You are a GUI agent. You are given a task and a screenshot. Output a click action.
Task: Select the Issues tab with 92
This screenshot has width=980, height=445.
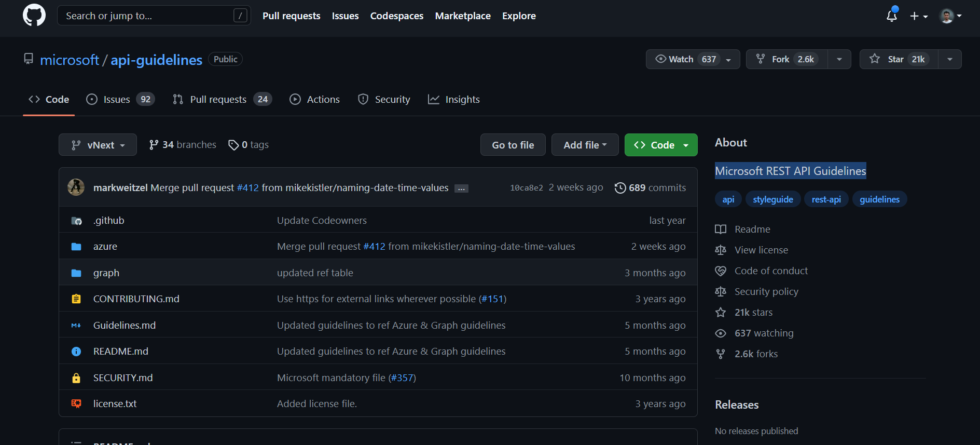point(120,99)
